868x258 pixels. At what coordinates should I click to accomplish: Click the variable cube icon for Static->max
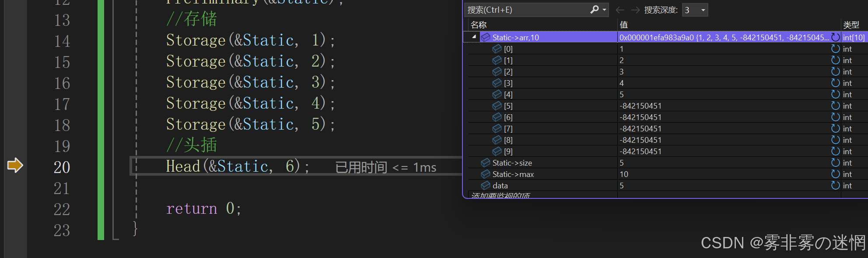point(485,174)
